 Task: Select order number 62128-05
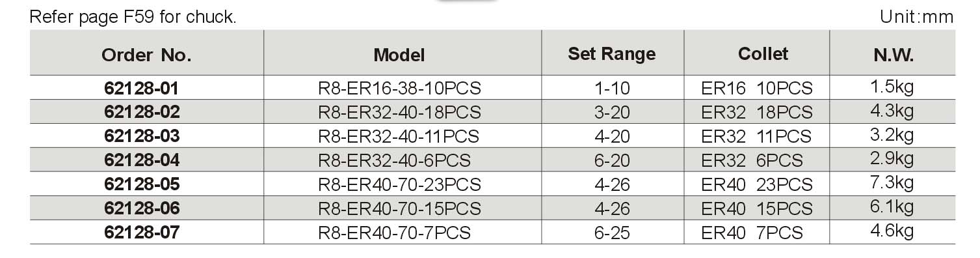(142, 184)
